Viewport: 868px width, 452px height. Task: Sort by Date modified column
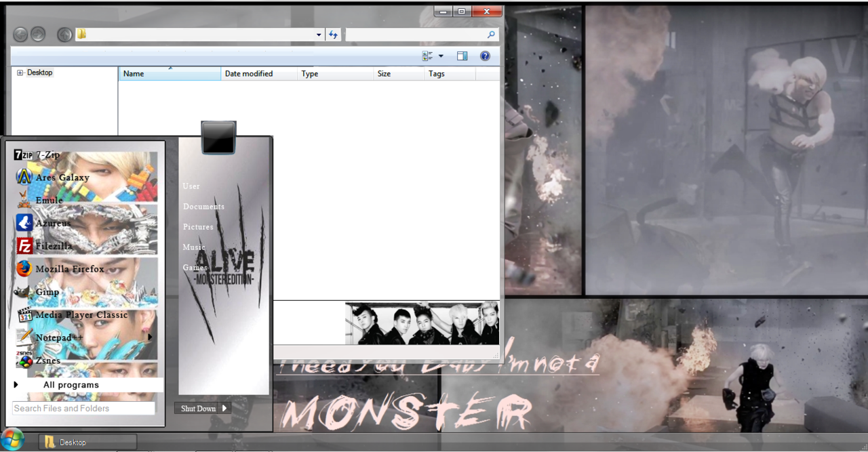pyautogui.click(x=259, y=74)
